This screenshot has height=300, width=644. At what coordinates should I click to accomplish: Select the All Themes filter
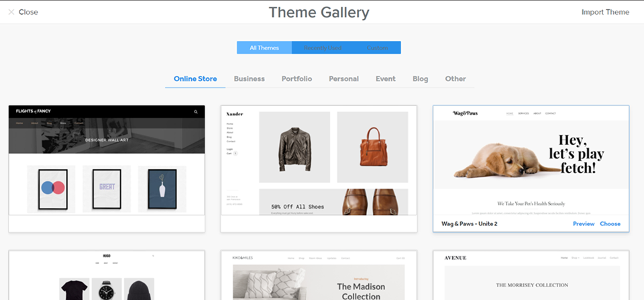coord(264,48)
